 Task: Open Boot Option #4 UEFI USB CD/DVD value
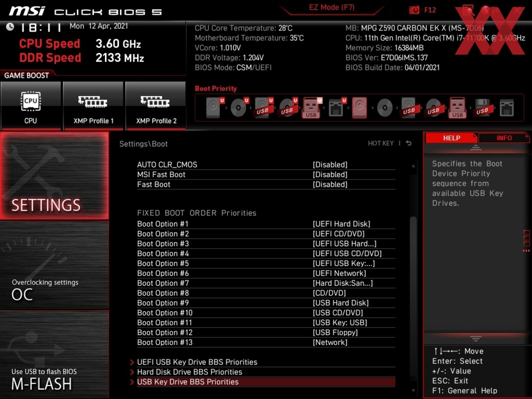point(347,253)
